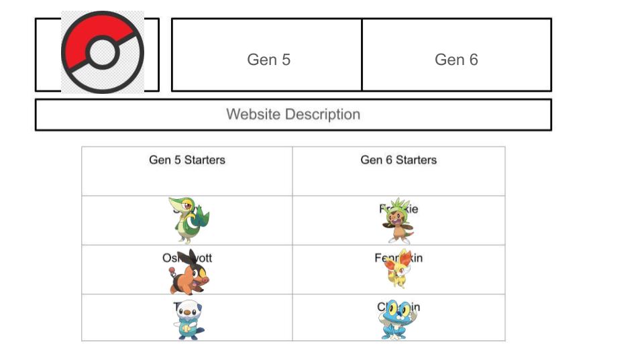The height and width of the screenshot is (362, 644).
Task: Click the Chespin starter image
Action: (x=398, y=221)
